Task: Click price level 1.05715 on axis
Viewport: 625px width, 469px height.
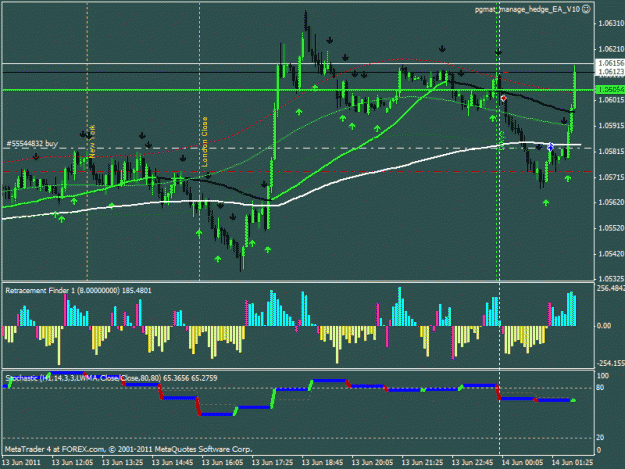Action: click(611, 177)
